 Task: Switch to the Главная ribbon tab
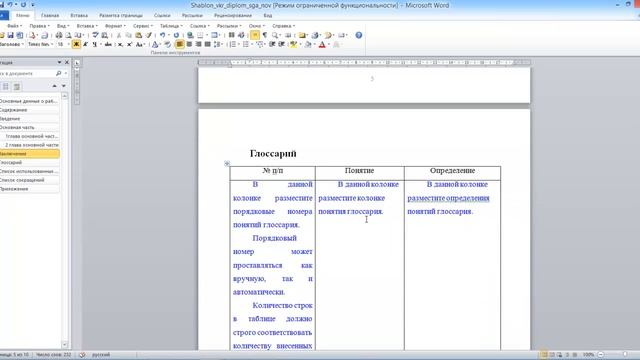click(x=50, y=16)
